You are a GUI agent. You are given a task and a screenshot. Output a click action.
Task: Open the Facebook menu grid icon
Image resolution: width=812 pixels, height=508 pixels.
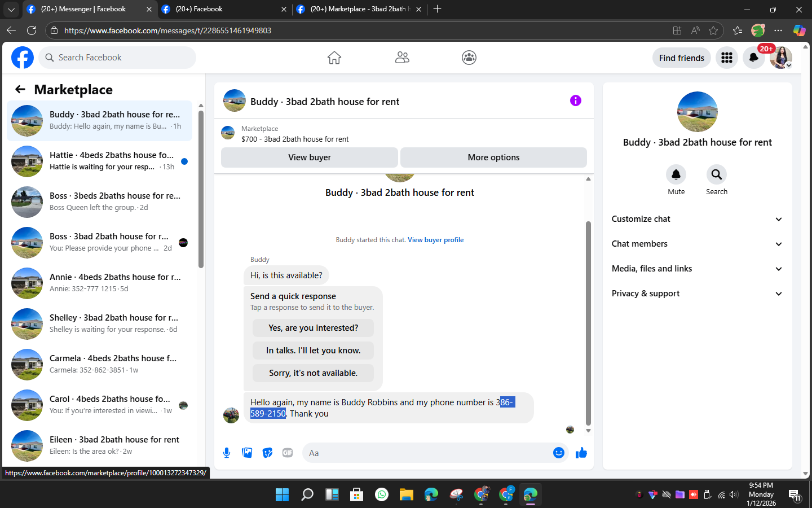pos(727,58)
